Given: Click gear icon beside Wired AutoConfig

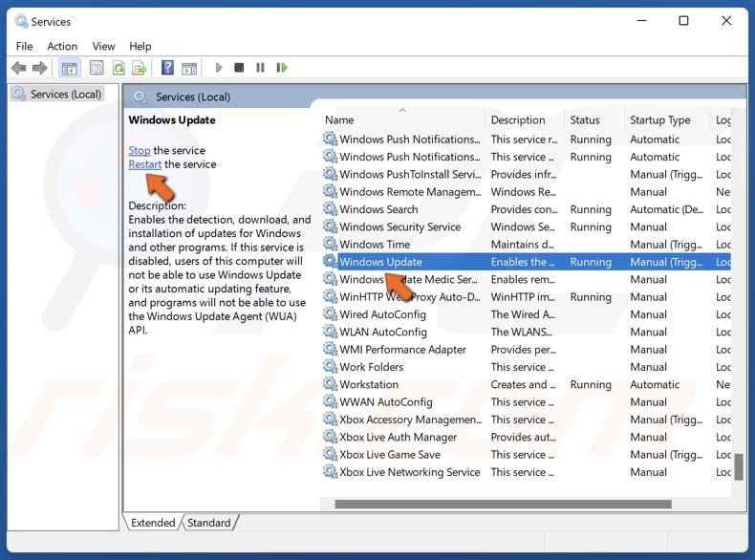Looking at the screenshot, I should 330,314.
